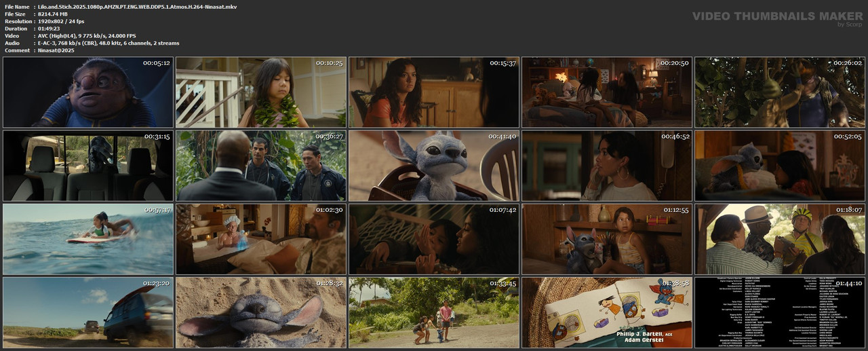Viewport: 868px width, 351px height.
Task: Select the thumbnail timestamped 00:10:25
Action: 261,92
